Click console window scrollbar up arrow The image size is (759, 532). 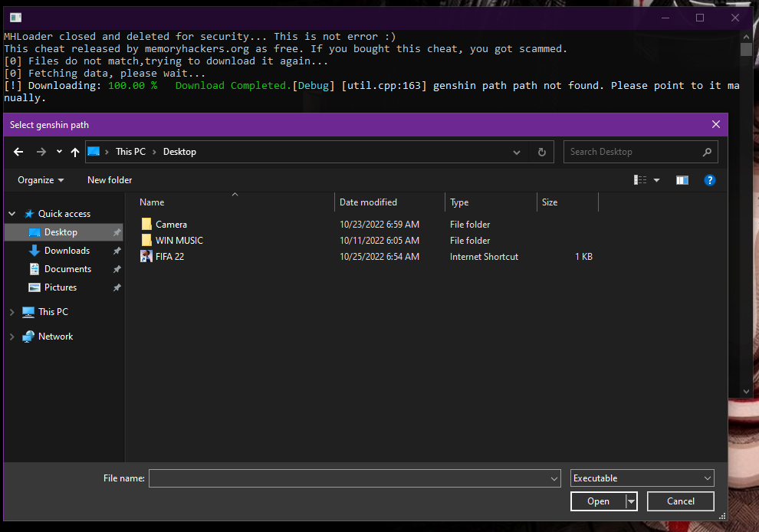[746, 37]
